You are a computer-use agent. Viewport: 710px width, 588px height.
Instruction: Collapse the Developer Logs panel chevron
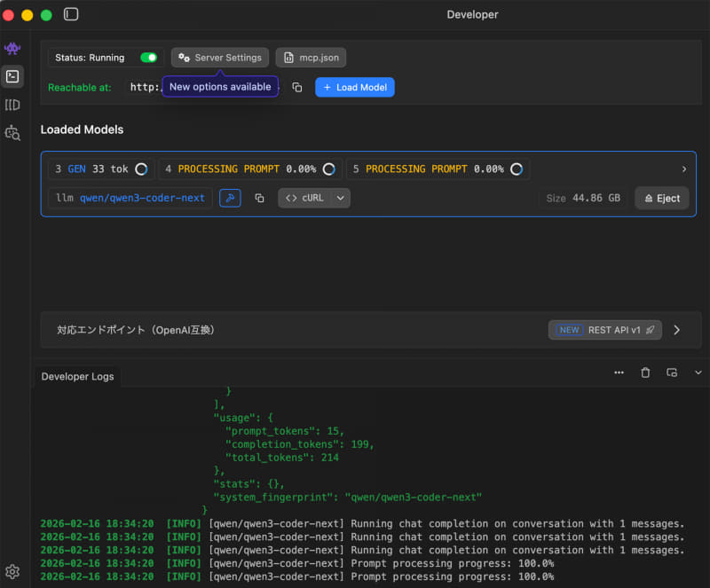pyautogui.click(x=698, y=372)
